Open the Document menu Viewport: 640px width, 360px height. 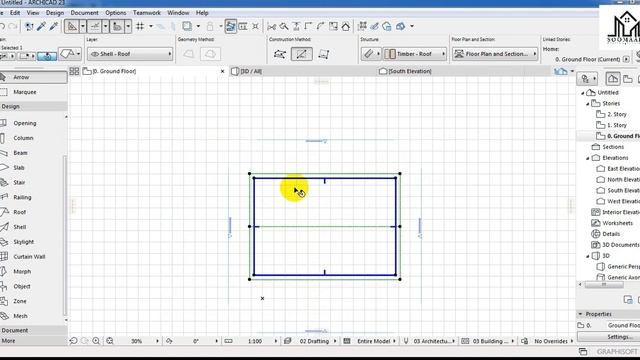coord(84,13)
